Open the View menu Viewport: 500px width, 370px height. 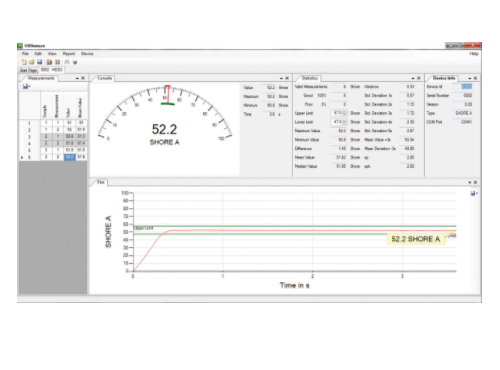[52, 54]
